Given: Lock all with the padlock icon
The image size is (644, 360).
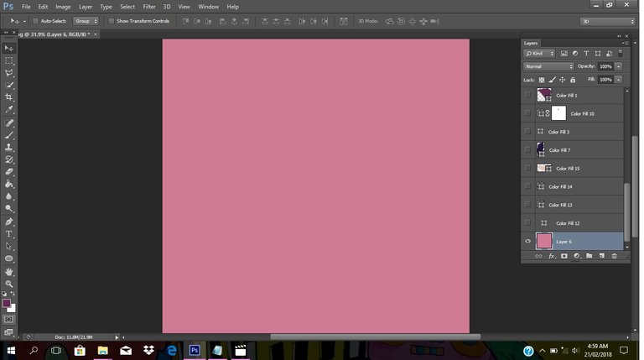Looking at the screenshot, I should (x=573, y=80).
